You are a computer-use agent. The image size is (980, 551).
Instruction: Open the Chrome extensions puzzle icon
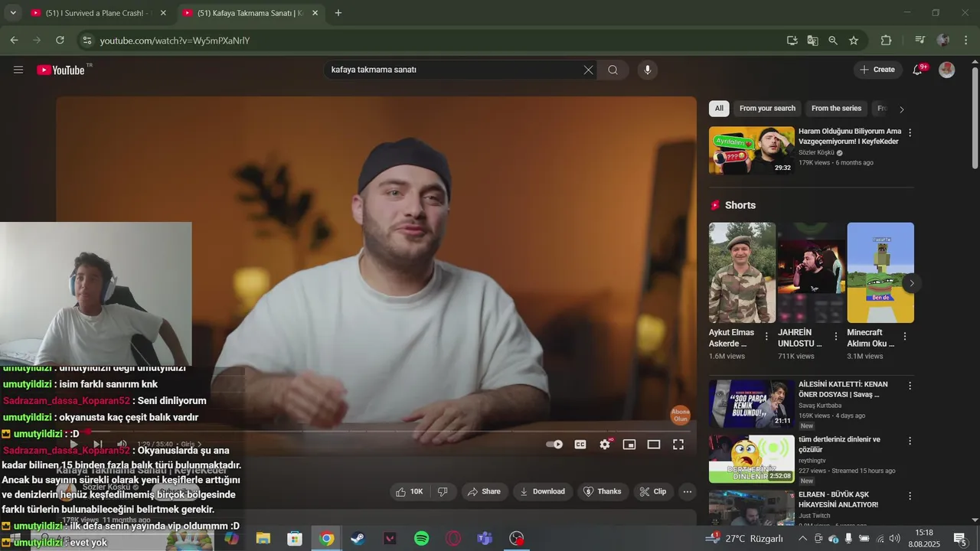886,41
